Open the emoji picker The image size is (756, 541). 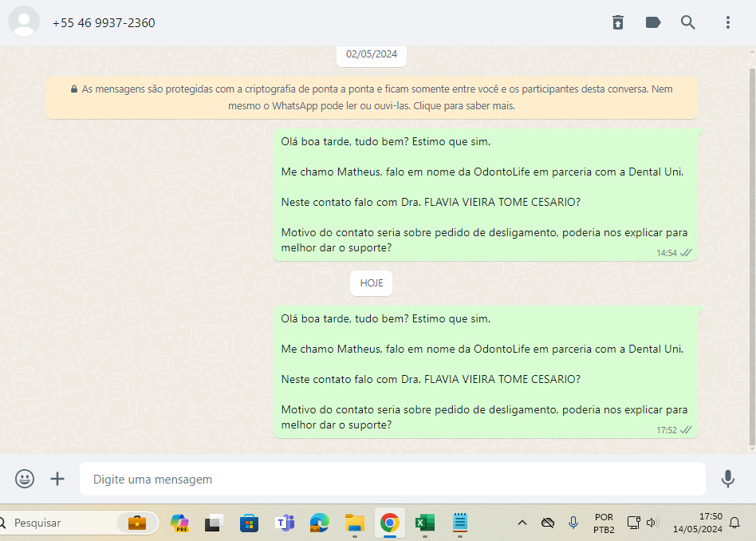click(25, 479)
